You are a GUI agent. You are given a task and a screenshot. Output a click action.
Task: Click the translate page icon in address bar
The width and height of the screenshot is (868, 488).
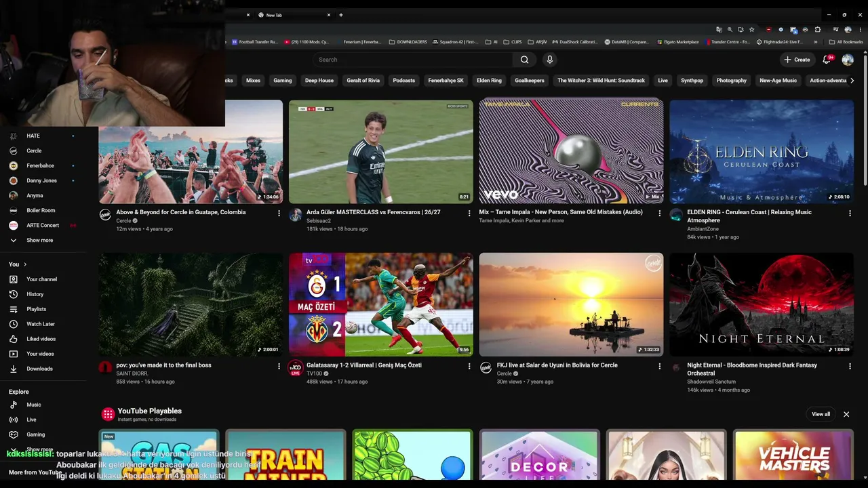point(719,30)
